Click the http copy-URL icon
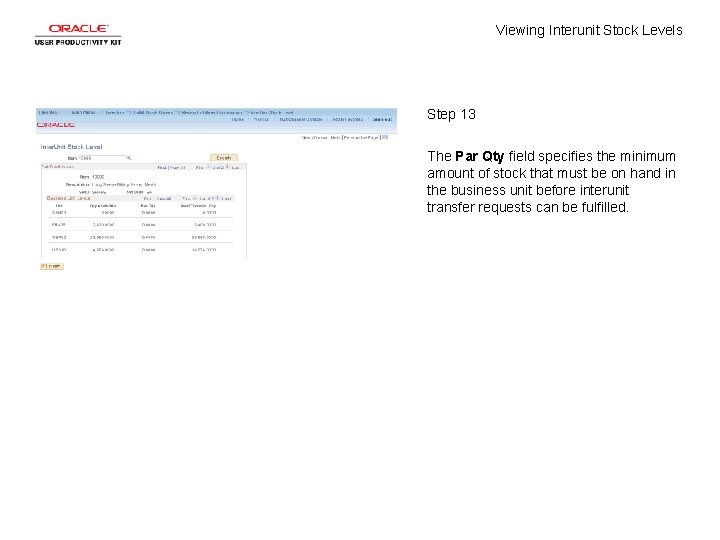Image resolution: width=720 pixels, height=540 pixels. 385,137
